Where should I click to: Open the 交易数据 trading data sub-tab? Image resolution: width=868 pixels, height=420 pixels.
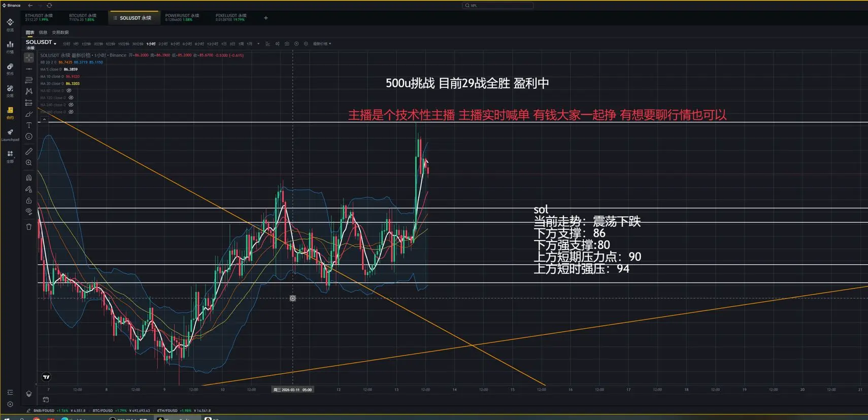tap(60, 32)
